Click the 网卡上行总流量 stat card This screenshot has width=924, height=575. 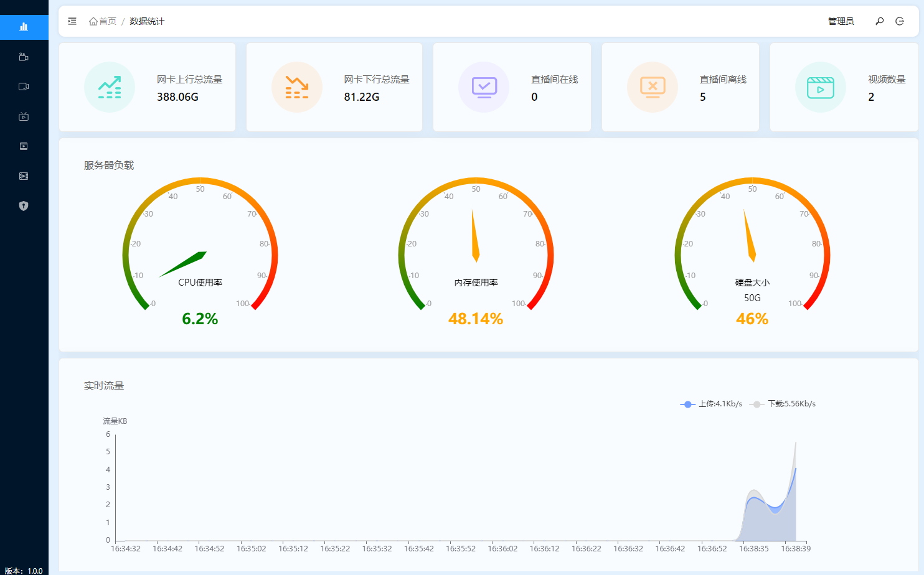point(146,87)
